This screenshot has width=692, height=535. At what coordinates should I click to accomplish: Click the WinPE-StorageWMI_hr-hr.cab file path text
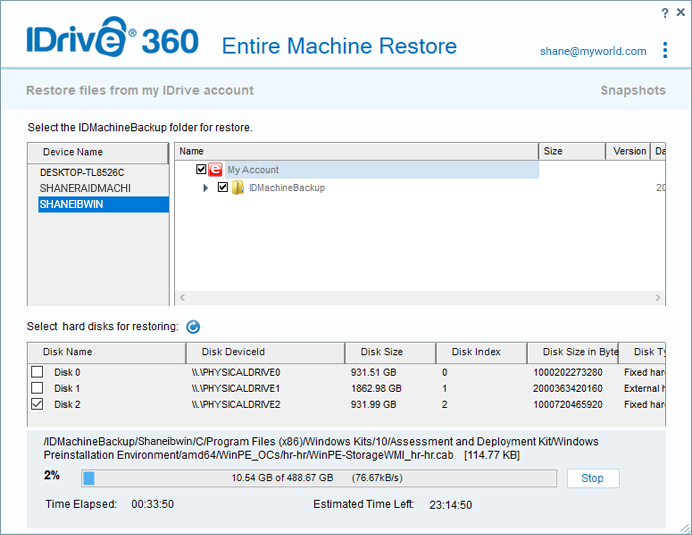point(321,448)
